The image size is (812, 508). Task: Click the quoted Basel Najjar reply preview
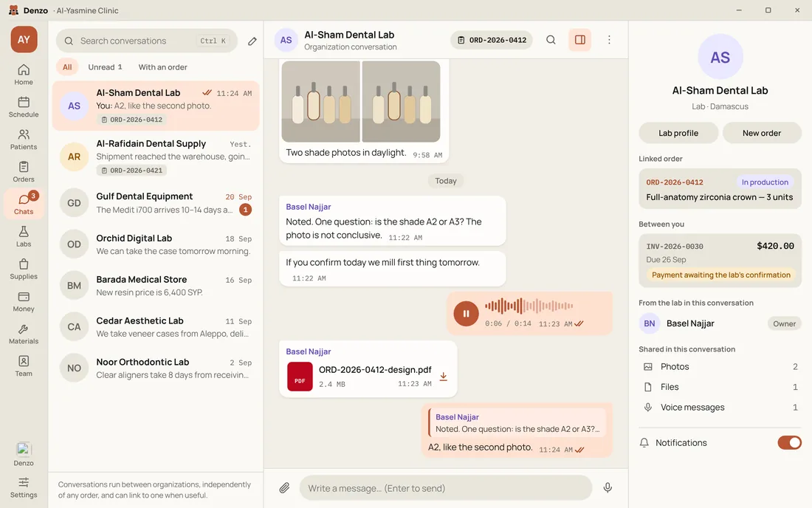pos(517,422)
